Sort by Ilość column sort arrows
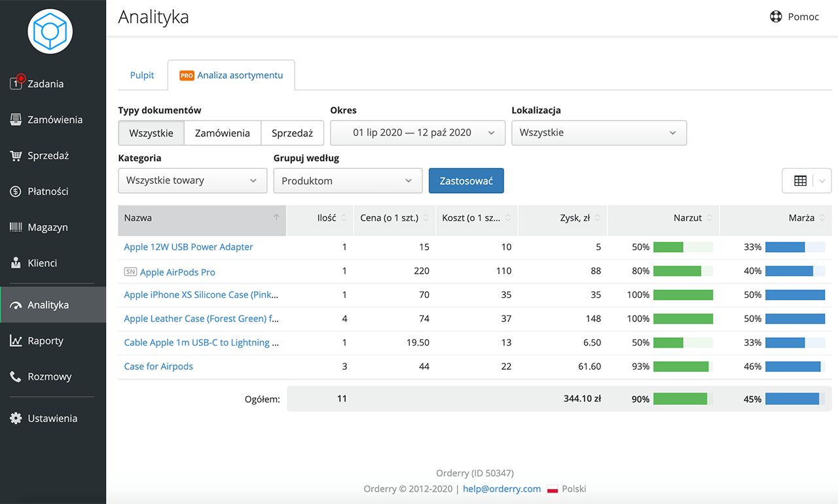 pos(344,218)
